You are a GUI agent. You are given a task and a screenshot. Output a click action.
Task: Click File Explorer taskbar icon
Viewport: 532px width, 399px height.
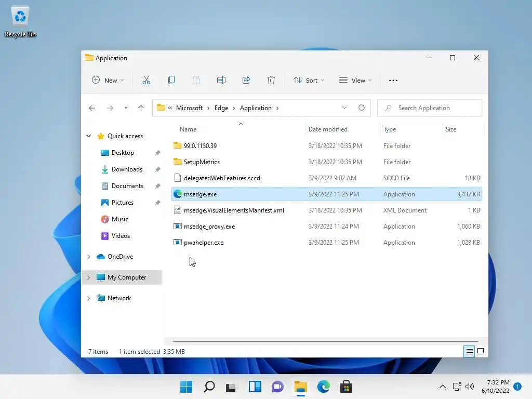coord(301,387)
